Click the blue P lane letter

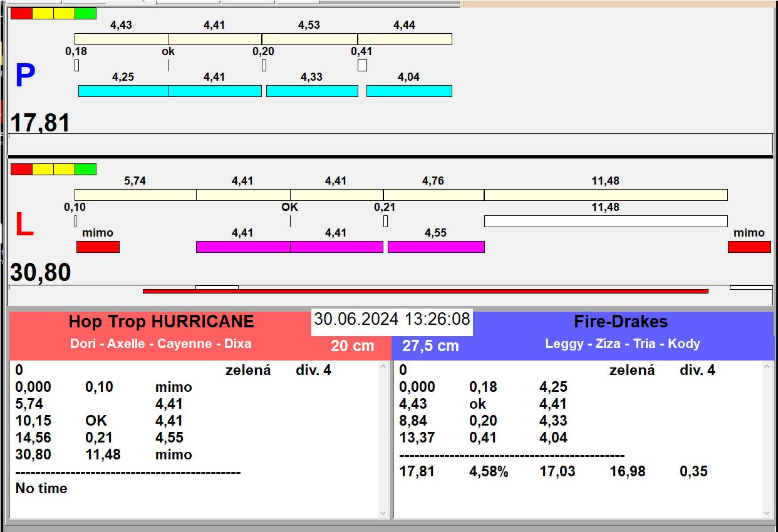(24, 76)
